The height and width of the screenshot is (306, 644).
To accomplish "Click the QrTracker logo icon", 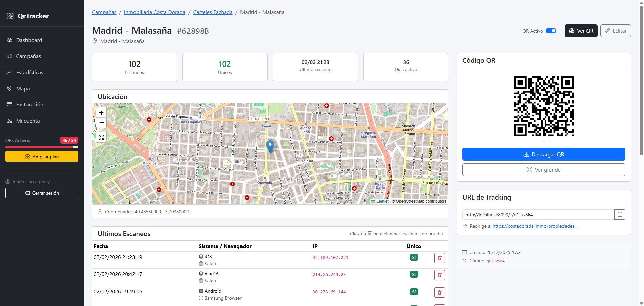I will pyautogui.click(x=10, y=16).
